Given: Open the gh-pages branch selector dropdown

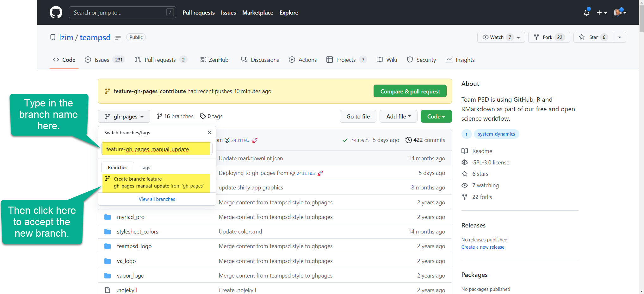Looking at the screenshot, I should [124, 116].
